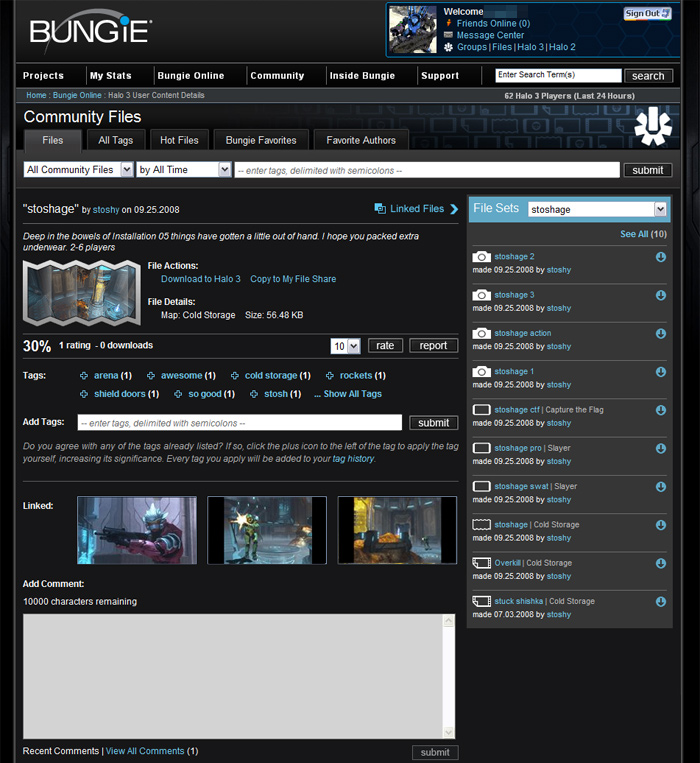Click the Sign Out button
The height and width of the screenshot is (763, 700).
point(647,14)
